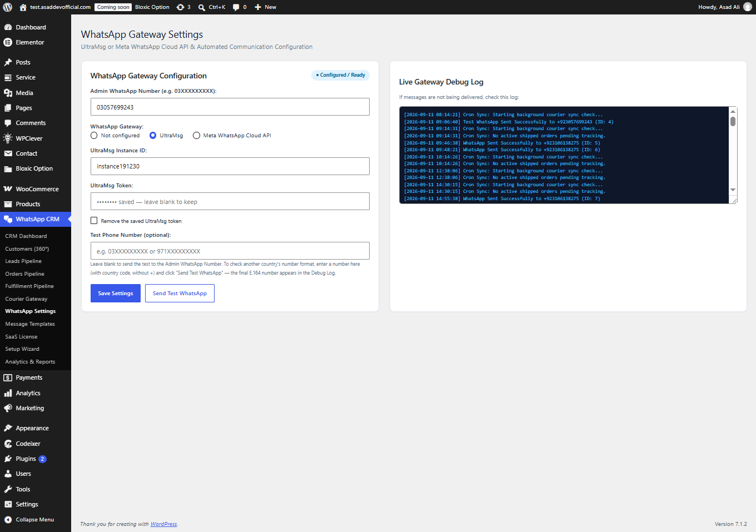Screen dimensions: 756x532
Task: Check Remove the saved UltraMsg token
Action: pos(94,221)
